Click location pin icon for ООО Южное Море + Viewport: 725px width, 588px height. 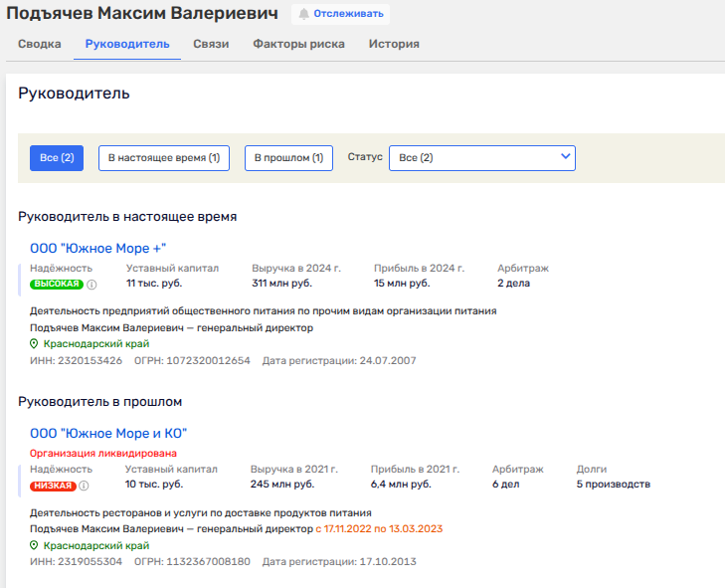point(35,344)
